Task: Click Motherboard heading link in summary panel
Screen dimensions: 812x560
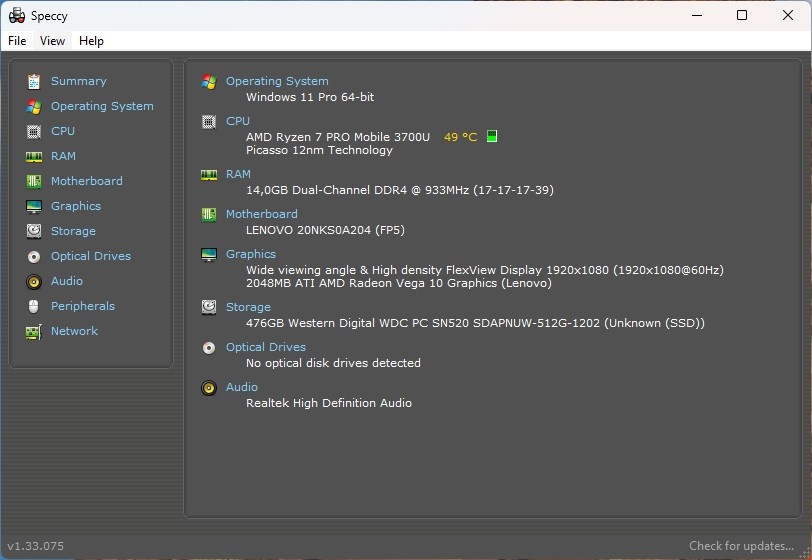Action: pyautogui.click(x=262, y=214)
